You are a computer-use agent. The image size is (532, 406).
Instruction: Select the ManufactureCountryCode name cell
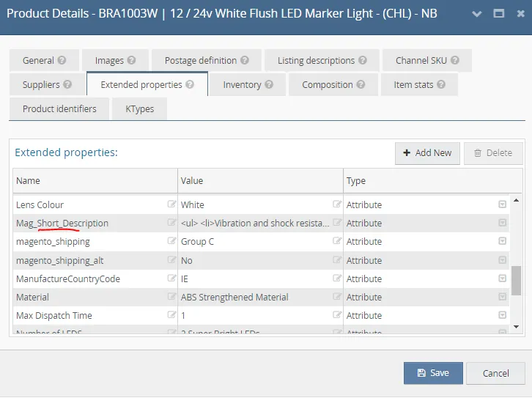coord(95,278)
